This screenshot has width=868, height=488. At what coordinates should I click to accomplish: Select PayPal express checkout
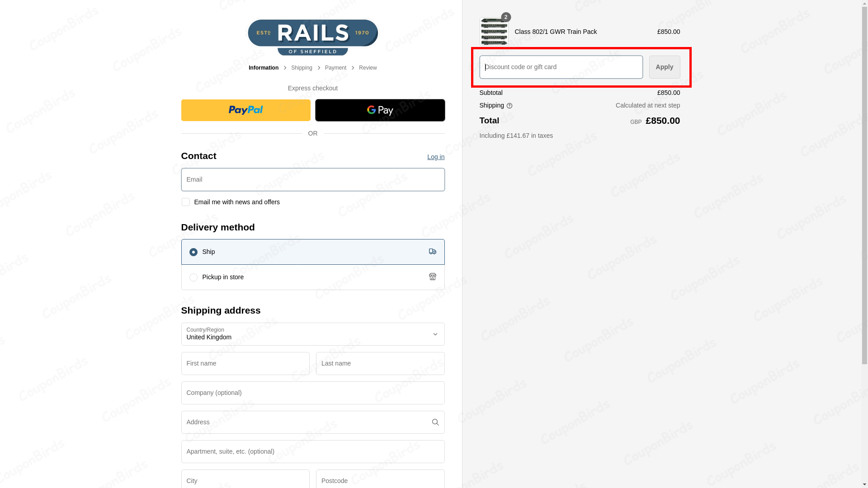[x=245, y=110]
